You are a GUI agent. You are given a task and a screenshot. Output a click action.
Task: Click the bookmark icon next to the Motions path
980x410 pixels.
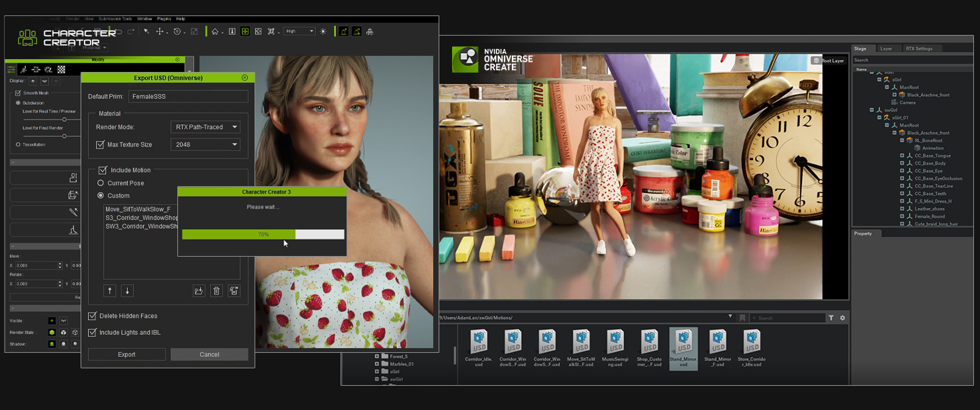point(742,317)
